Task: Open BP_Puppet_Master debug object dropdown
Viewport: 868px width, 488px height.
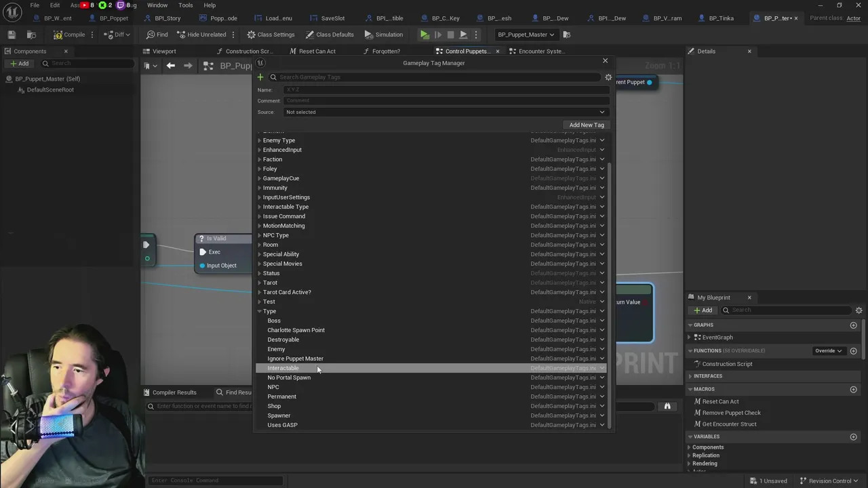Action: (526, 35)
